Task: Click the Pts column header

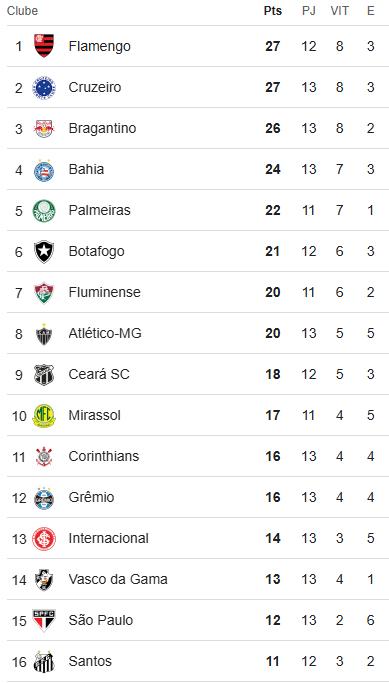Action: pyautogui.click(x=273, y=11)
